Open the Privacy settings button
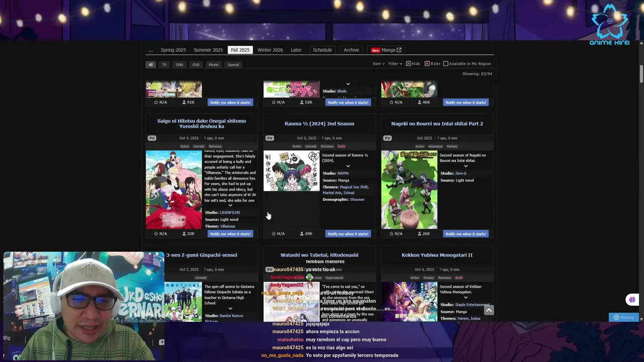644x362 pixels. tap(623, 317)
